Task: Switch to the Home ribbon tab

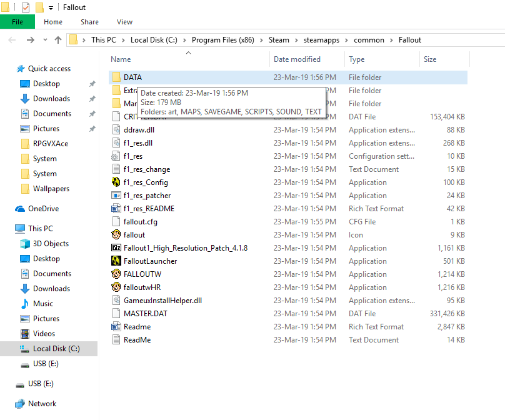Action: [53, 22]
